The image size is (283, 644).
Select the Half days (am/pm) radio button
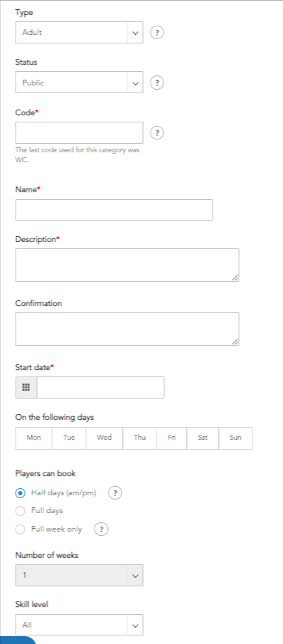click(x=21, y=493)
